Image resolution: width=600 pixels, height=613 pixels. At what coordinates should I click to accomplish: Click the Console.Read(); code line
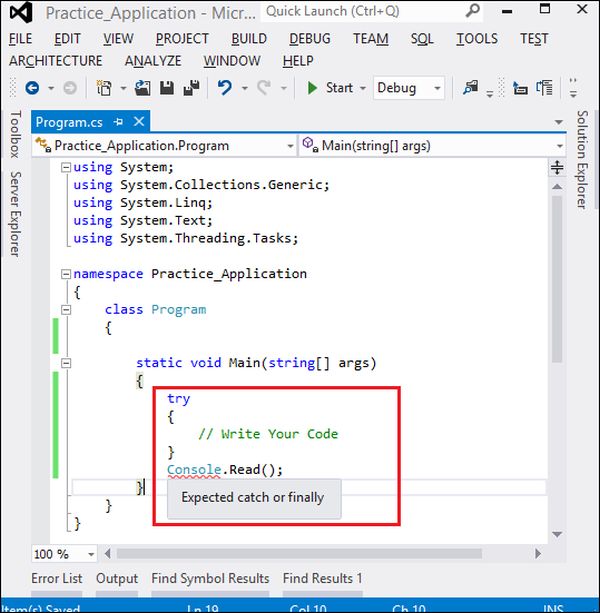[x=225, y=470]
